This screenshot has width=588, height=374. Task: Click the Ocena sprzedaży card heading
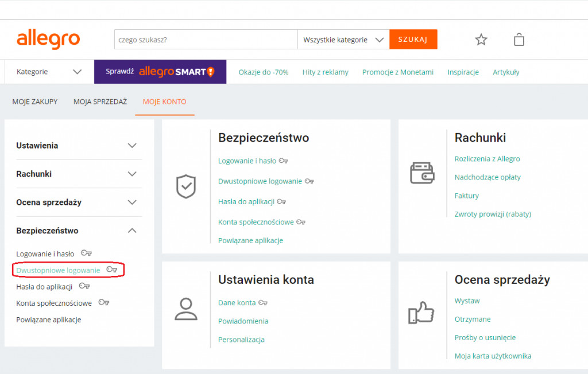click(x=502, y=279)
